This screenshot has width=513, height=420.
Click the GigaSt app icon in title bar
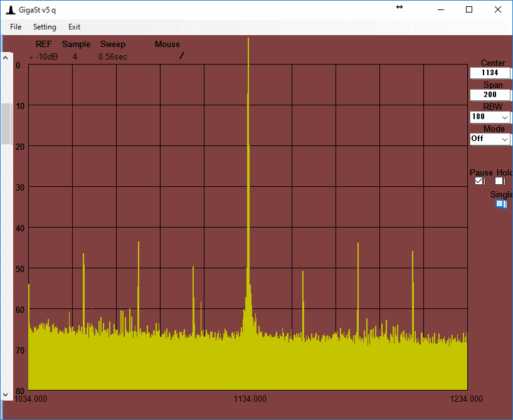11,10
